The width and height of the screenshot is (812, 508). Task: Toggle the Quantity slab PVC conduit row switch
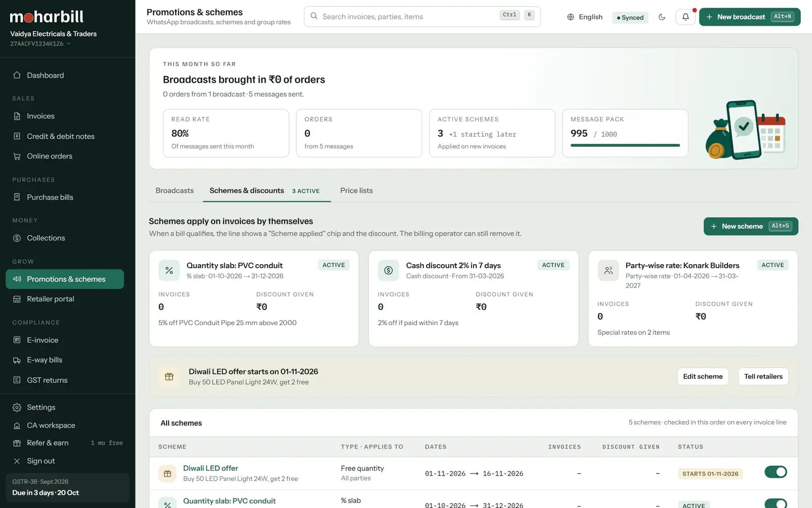tap(775, 503)
